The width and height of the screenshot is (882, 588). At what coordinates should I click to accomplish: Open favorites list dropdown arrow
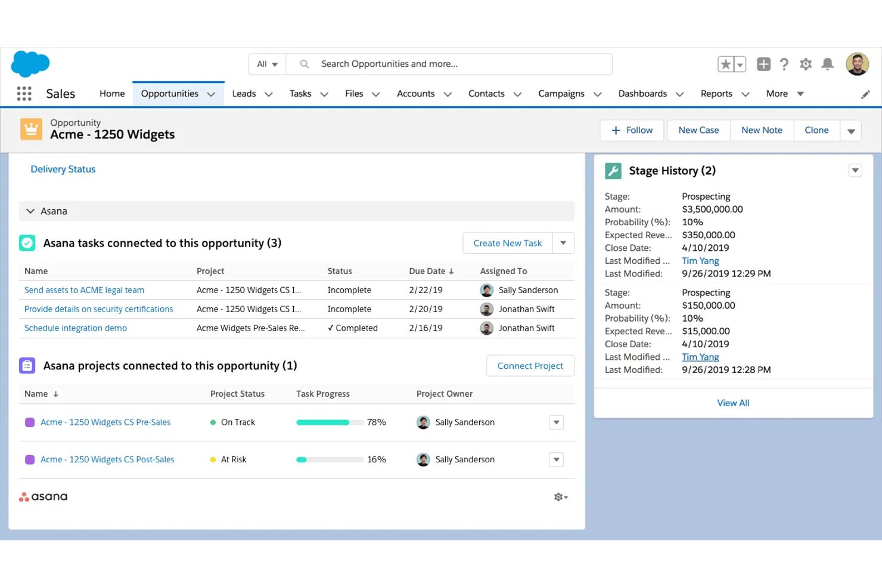tap(740, 64)
